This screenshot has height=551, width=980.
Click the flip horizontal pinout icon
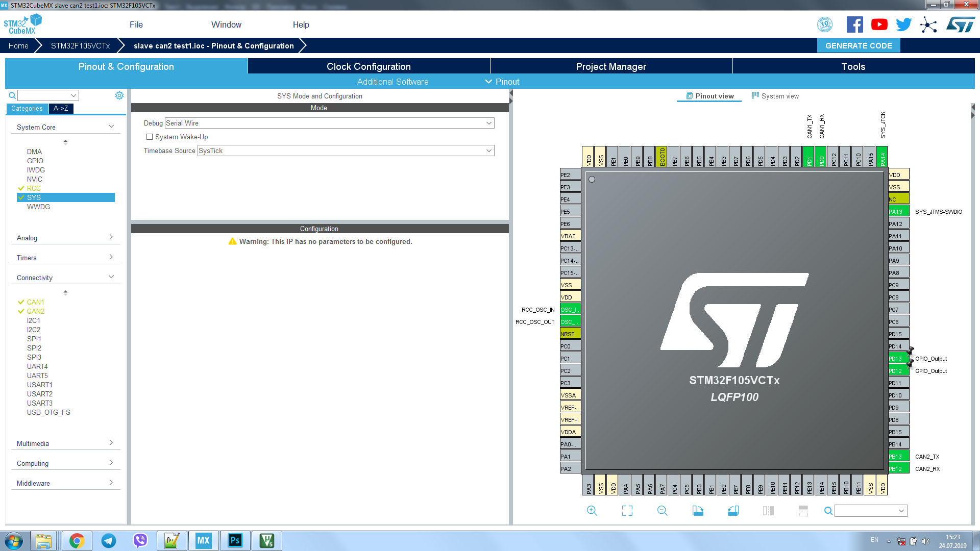pos(768,511)
